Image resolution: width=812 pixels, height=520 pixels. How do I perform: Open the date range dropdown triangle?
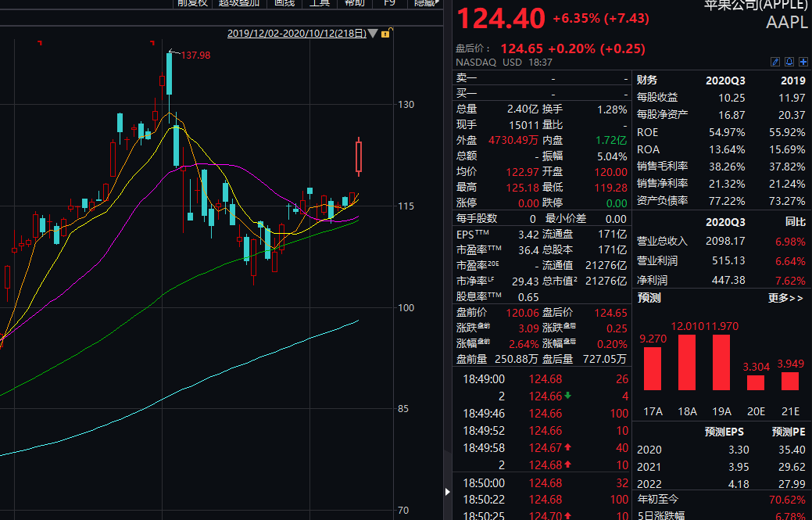coord(373,34)
